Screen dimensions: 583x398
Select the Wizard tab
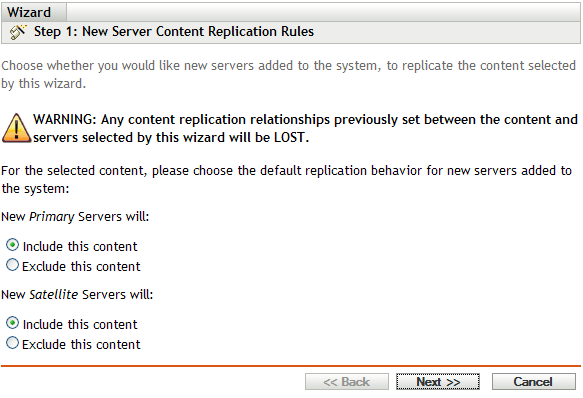[x=29, y=12]
